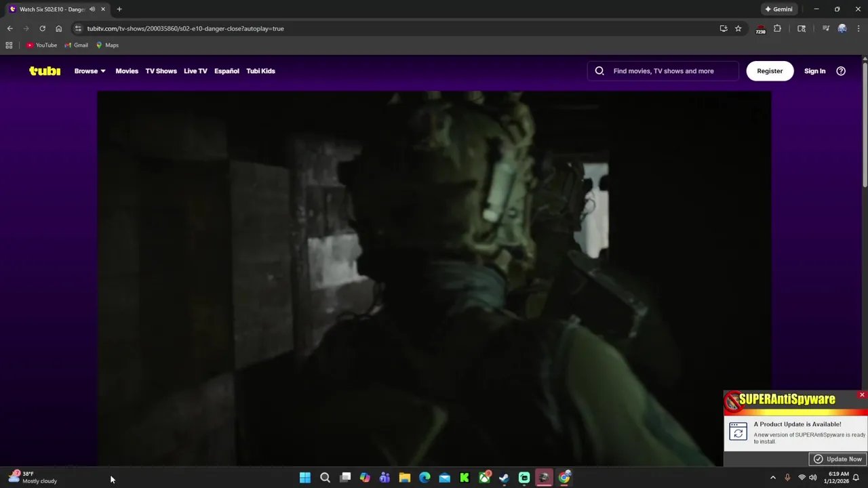Open the Maps bookmark
Screen dimensions: 868x488
(x=107, y=45)
